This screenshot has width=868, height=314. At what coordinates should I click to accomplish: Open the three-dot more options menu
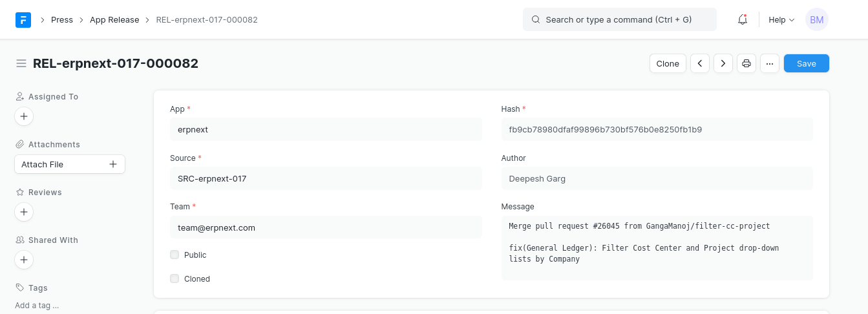point(770,63)
